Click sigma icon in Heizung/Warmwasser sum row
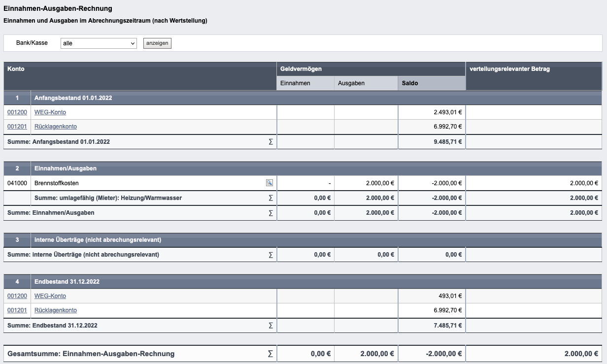Image resolution: width=607 pixels, height=364 pixels. [x=270, y=198]
